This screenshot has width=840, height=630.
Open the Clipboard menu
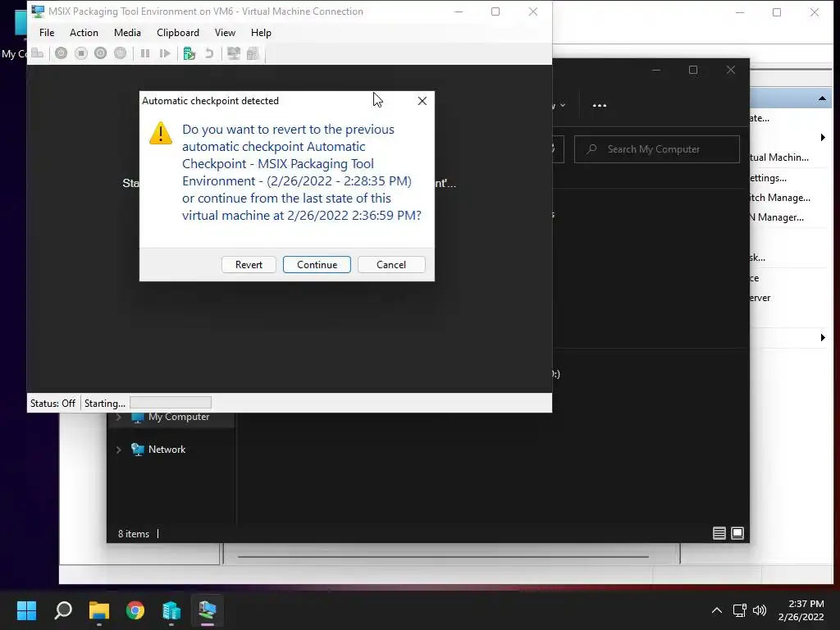coord(178,33)
